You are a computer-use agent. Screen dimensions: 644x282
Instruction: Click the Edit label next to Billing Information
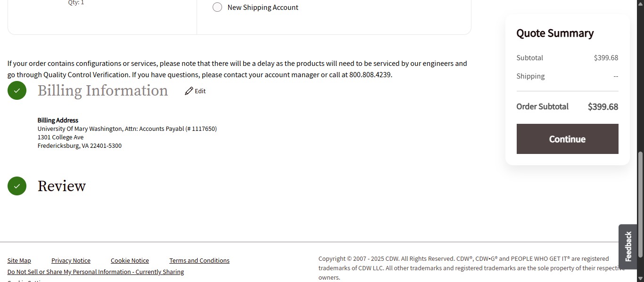pos(200,91)
